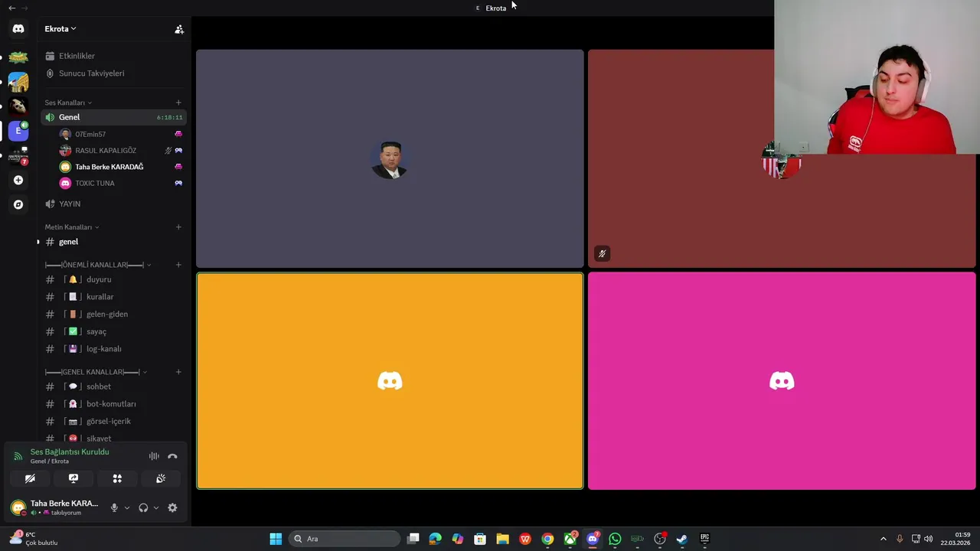
Task: Expand output device options beside headphones
Action: pyautogui.click(x=156, y=507)
